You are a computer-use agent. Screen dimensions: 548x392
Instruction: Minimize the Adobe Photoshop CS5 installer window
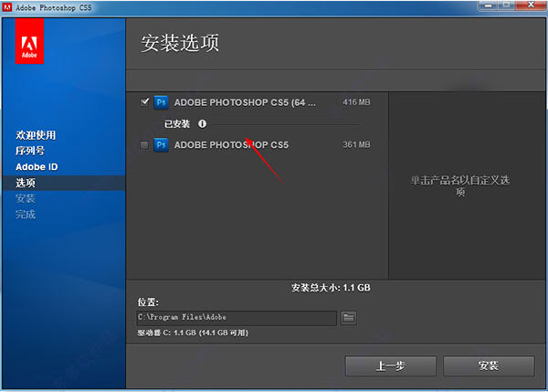click(489, 5)
